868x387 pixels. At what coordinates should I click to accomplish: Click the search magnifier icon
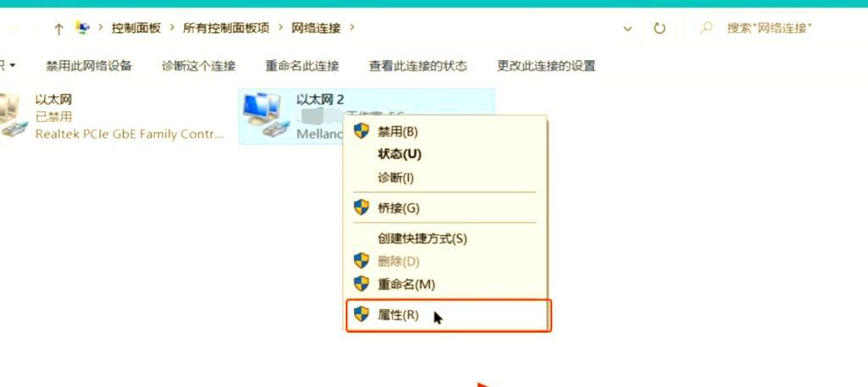tap(706, 28)
